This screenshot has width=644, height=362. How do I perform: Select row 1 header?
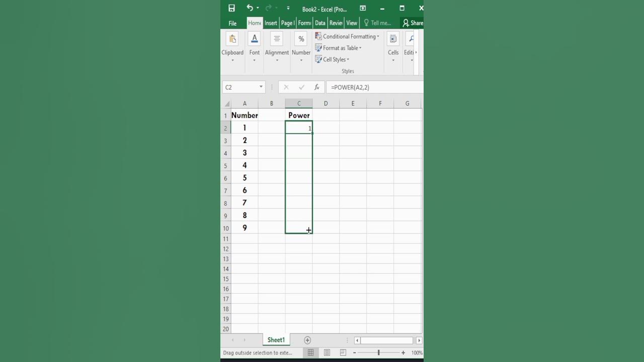[226, 116]
